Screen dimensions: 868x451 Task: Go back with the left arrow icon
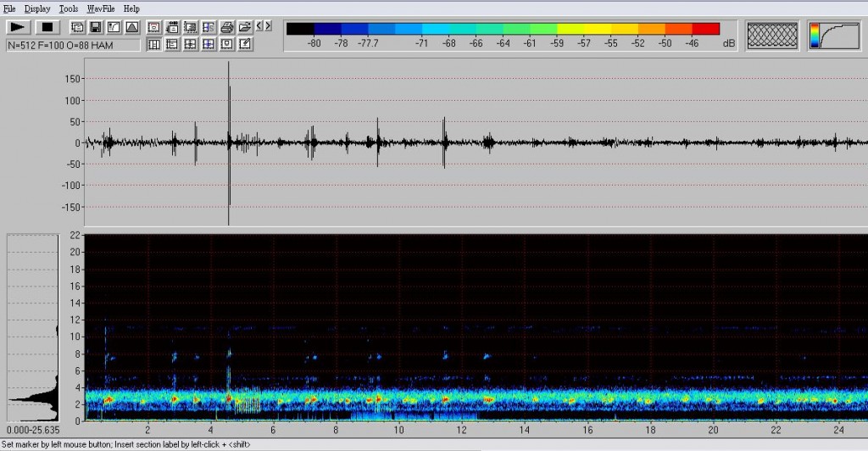tap(259, 26)
